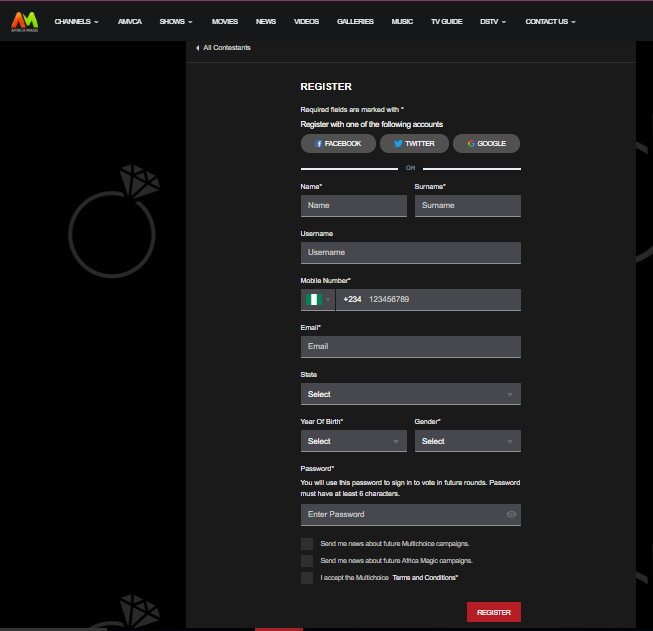Register with Google account
Viewport: 653px width, 631px height.
coord(486,144)
